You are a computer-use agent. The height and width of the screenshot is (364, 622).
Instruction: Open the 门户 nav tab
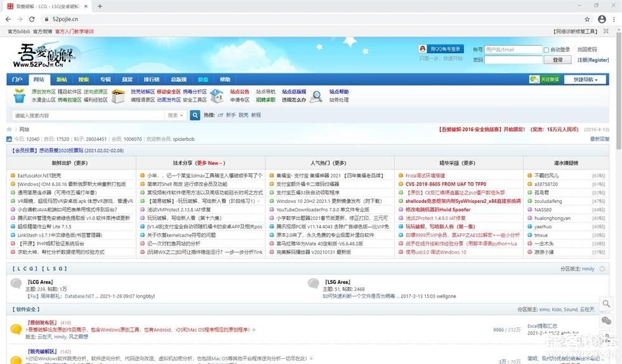click(17, 79)
